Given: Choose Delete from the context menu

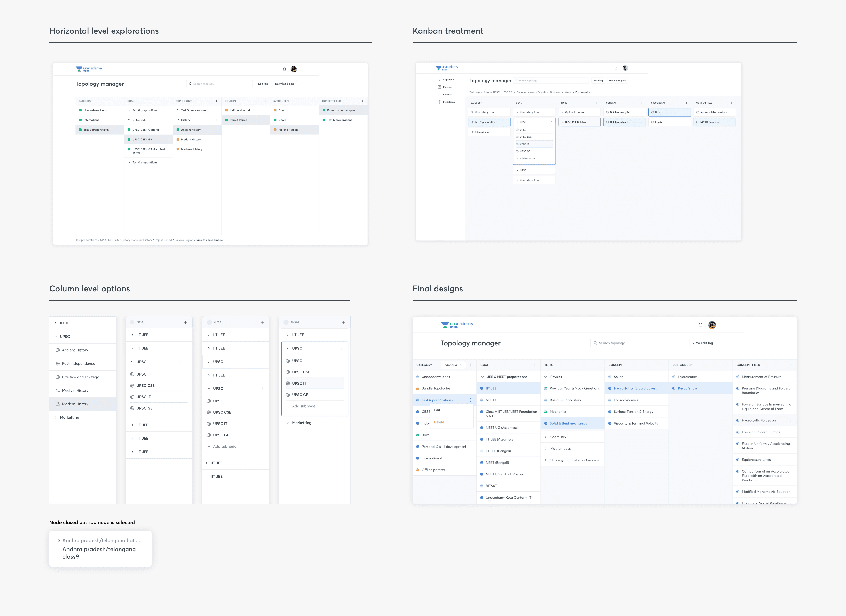Looking at the screenshot, I should coord(439,422).
